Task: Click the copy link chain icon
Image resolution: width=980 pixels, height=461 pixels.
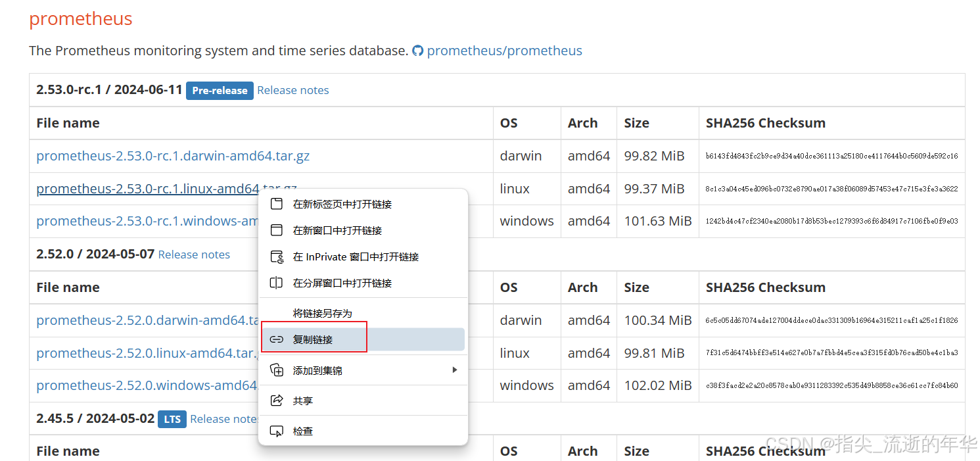Action: pyautogui.click(x=277, y=339)
